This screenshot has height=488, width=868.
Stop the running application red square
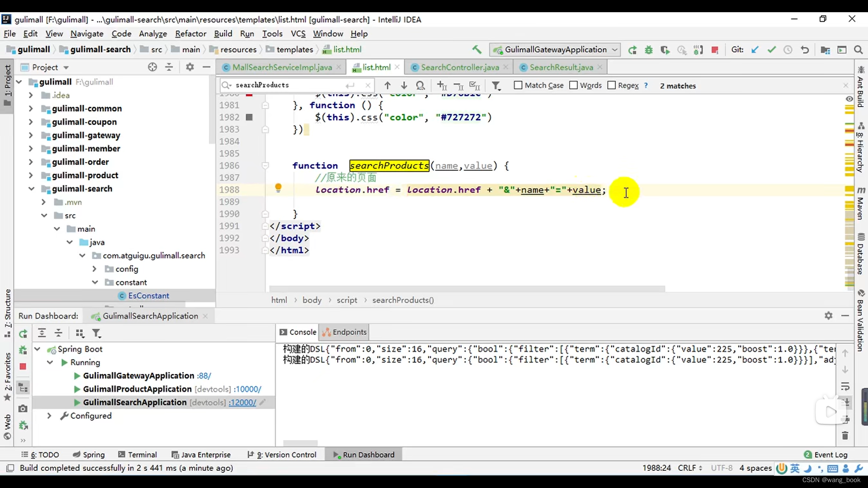[715, 50]
